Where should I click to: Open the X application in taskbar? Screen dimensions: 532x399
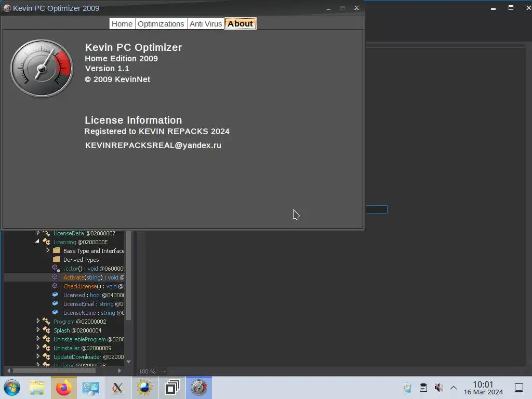pyautogui.click(x=118, y=388)
